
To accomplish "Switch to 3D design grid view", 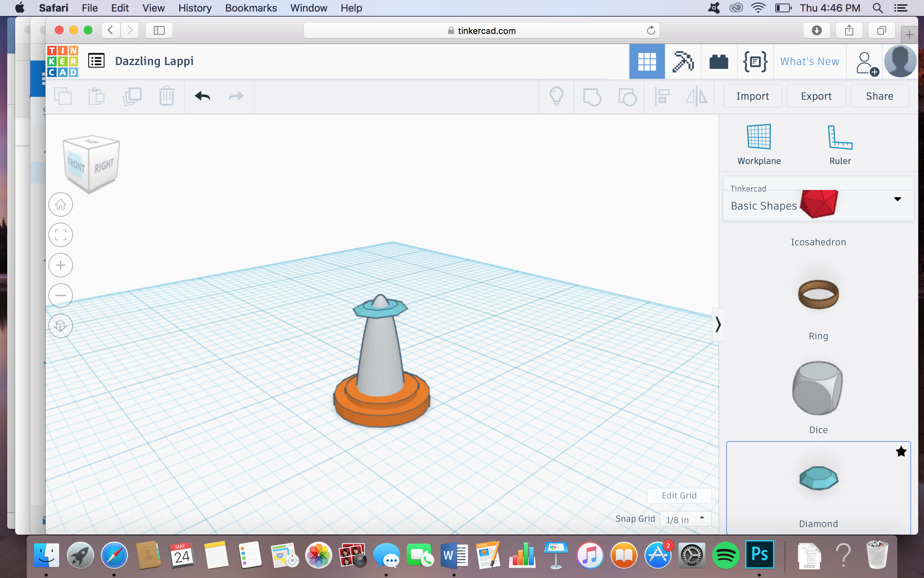I will 647,61.
